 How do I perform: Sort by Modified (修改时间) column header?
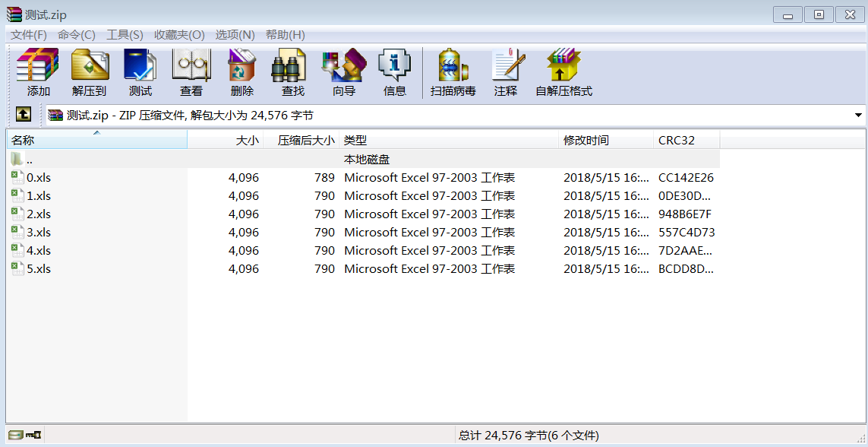point(606,140)
